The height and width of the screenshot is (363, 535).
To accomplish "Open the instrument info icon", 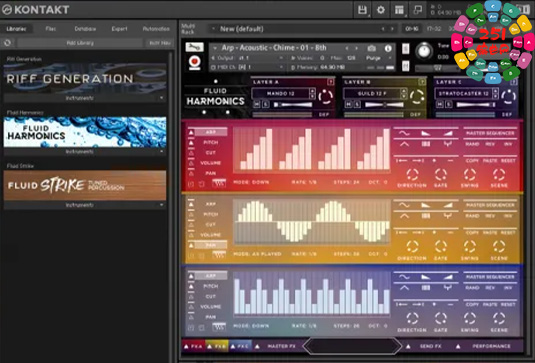I will pyautogui.click(x=388, y=48).
